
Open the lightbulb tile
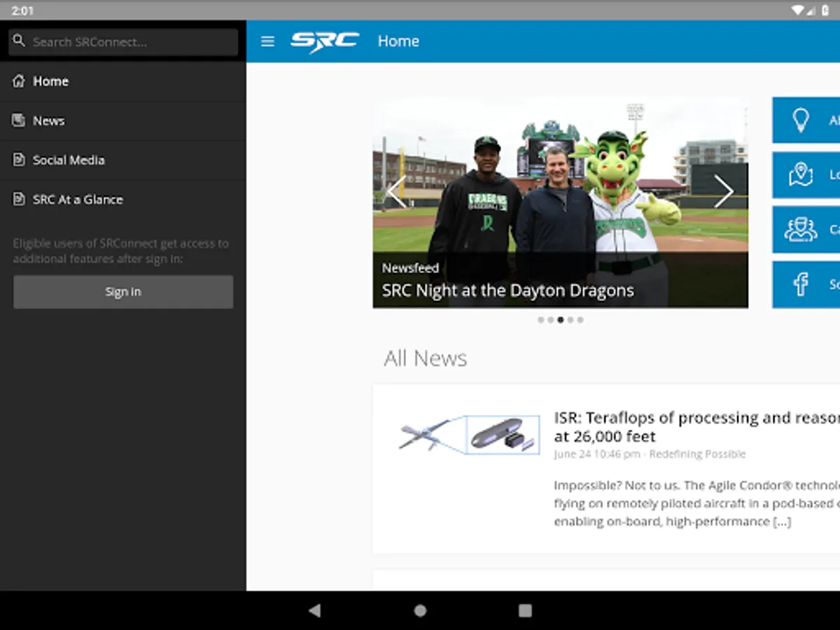(x=806, y=120)
